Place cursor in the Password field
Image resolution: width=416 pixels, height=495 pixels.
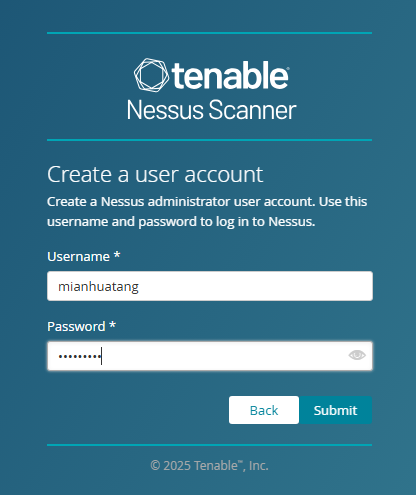210,356
